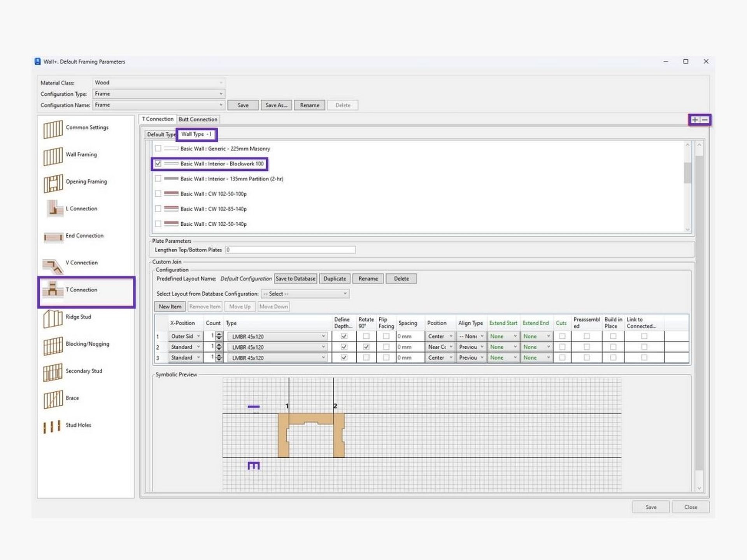Click Rename in Custom Join configuration
This screenshot has height=560, width=747.
[368, 278]
